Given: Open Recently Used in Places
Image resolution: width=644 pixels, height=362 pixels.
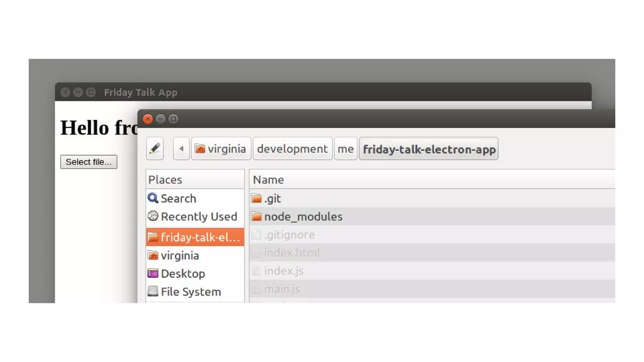Looking at the screenshot, I should pyautogui.click(x=198, y=217).
